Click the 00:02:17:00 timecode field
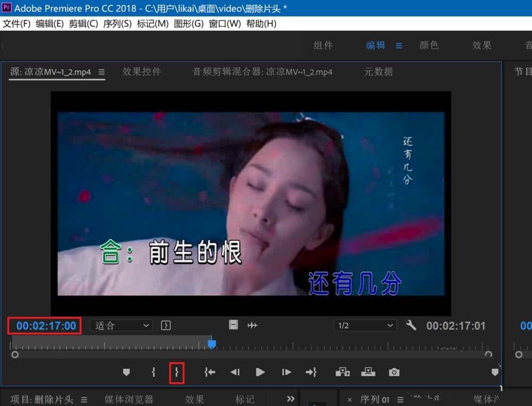This screenshot has width=532, height=406. point(44,325)
